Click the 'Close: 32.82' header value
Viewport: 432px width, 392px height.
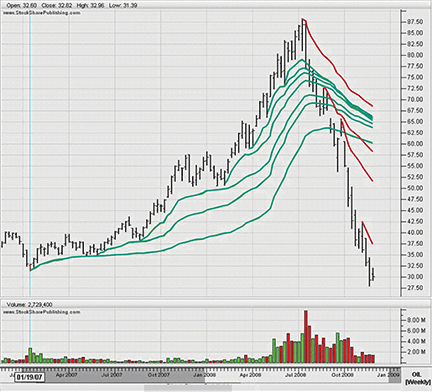pos(57,6)
